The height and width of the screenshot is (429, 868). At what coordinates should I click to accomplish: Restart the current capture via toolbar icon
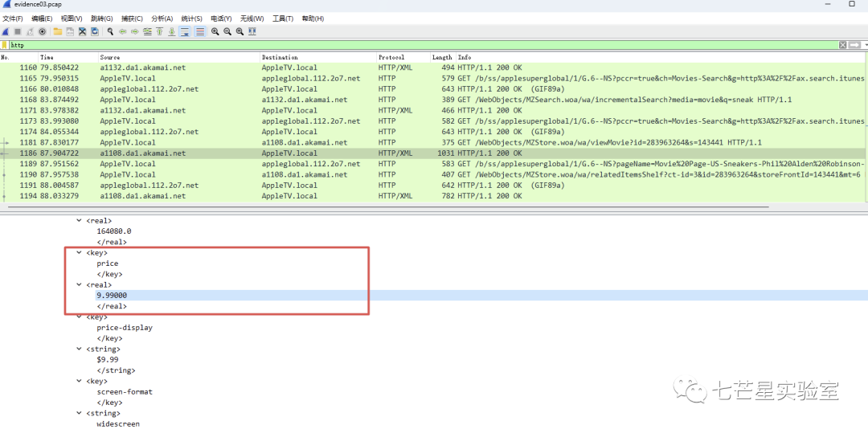click(30, 31)
